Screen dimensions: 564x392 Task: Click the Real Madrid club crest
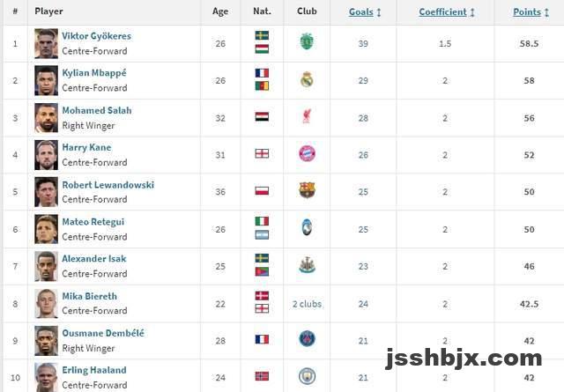point(307,79)
